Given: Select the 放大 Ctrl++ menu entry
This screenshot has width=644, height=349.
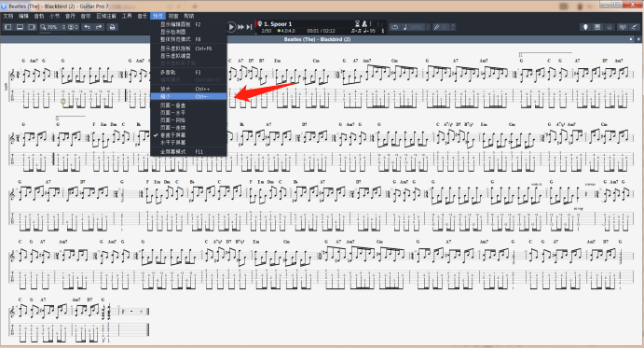Looking at the screenshot, I should coord(188,89).
